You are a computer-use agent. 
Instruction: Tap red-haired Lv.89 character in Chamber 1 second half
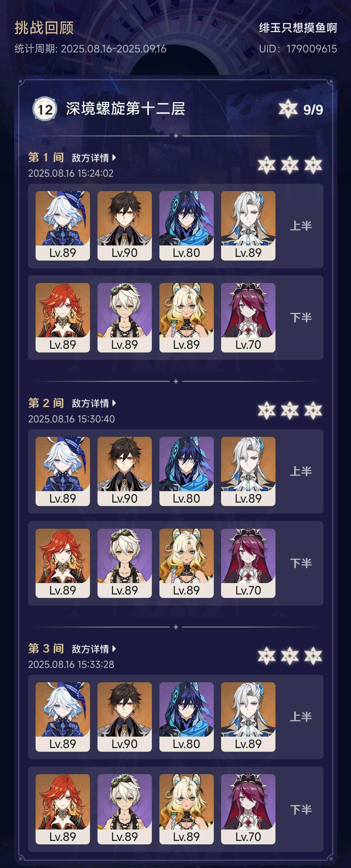(63, 318)
